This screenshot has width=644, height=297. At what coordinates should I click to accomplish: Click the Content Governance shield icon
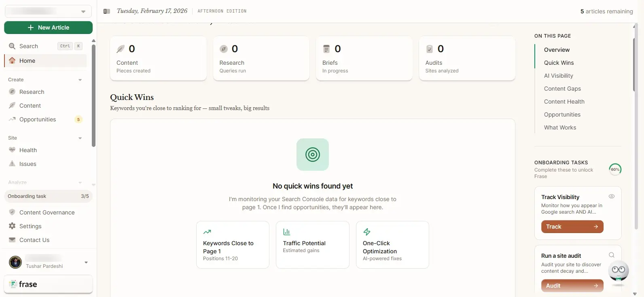[x=12, y=212]
